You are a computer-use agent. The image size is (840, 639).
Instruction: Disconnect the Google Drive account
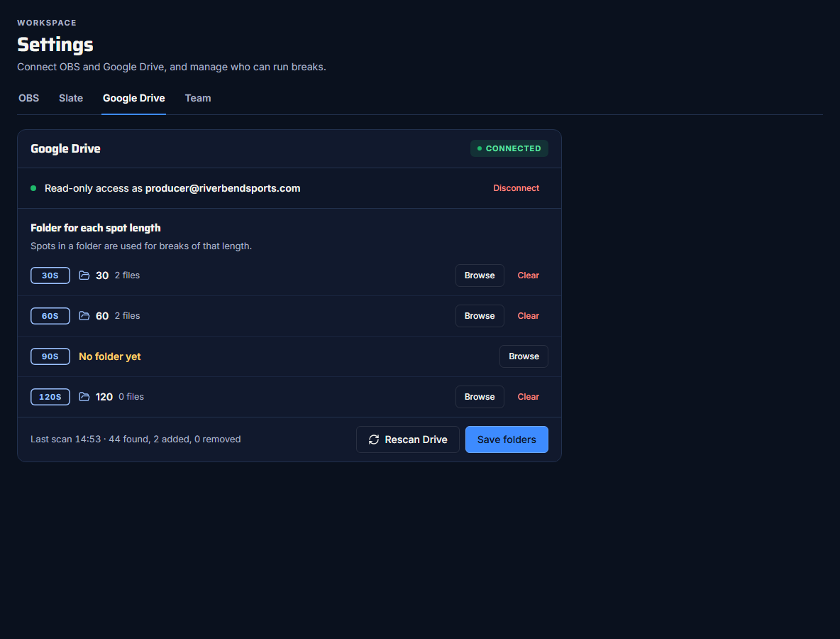click(x=516, y=188)
